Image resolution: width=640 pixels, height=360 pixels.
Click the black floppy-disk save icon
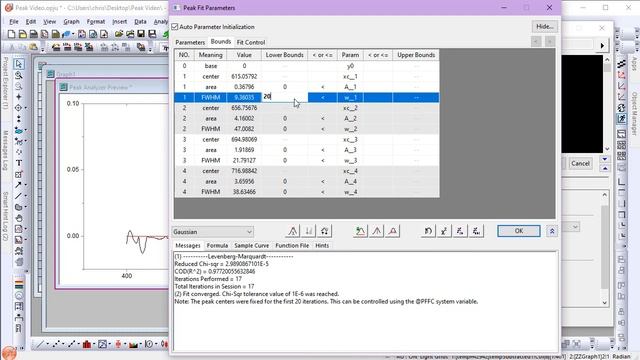click(141, 34)
